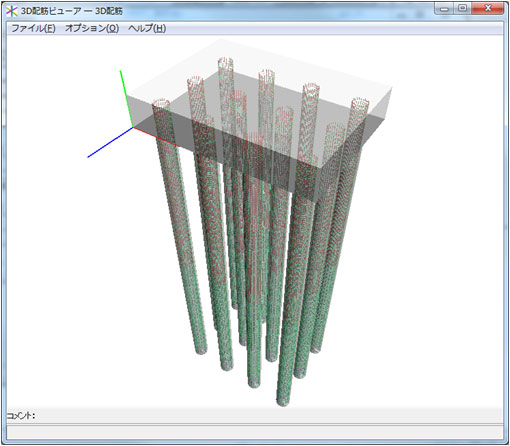Viewport: 510px width, 446px height.
Task: Maximize the 3D配筋ビューア window
Action: [x=462, y=9]
